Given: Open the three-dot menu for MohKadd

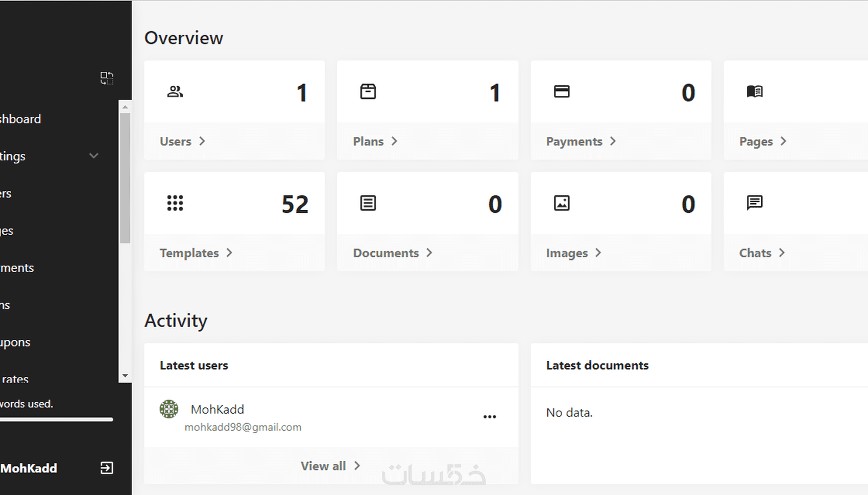Looking at the screenshot, I should point(490,417).
